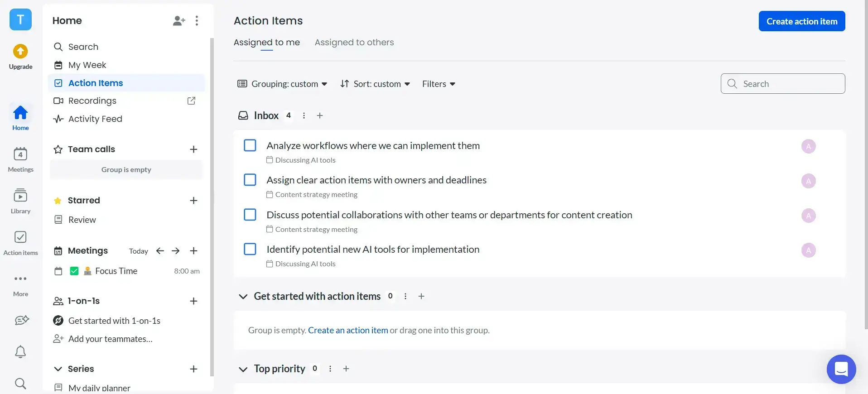Check off 'Analyze workflows where we can implement them'
Viewport: 868px width, 394px height.
click(x=250, y=145)
